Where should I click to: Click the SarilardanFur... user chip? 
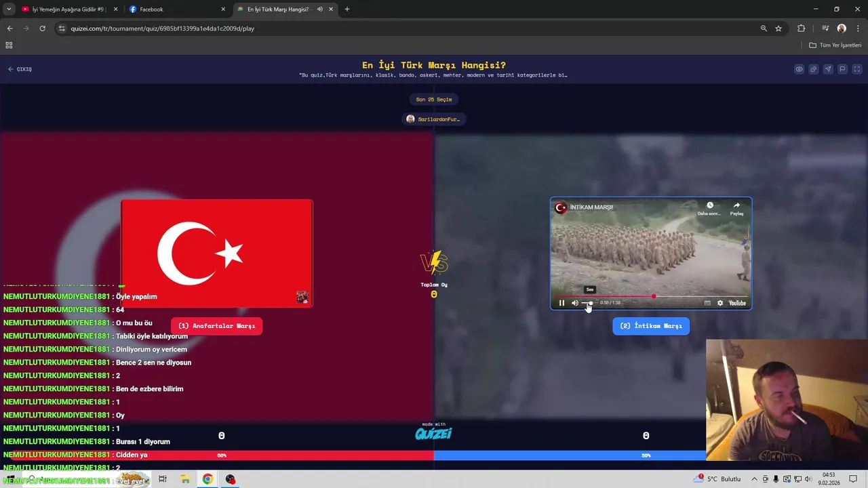pos(434,119)
